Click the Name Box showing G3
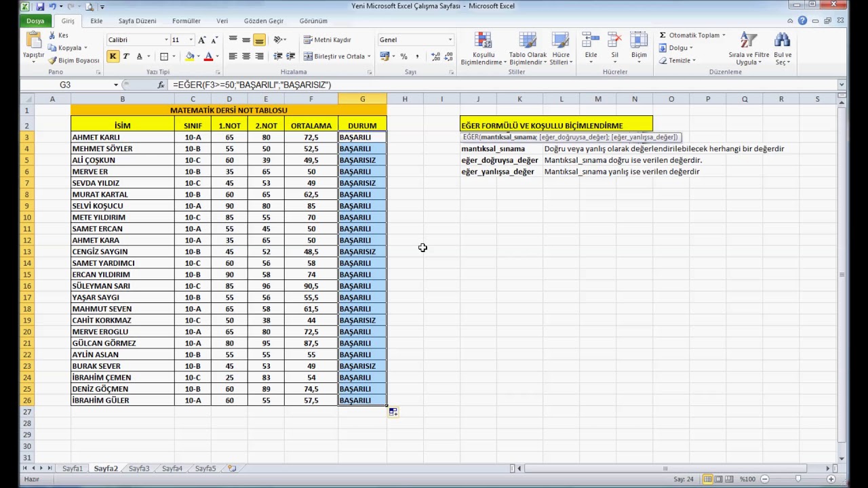868x488 pixels. (65, 85)
